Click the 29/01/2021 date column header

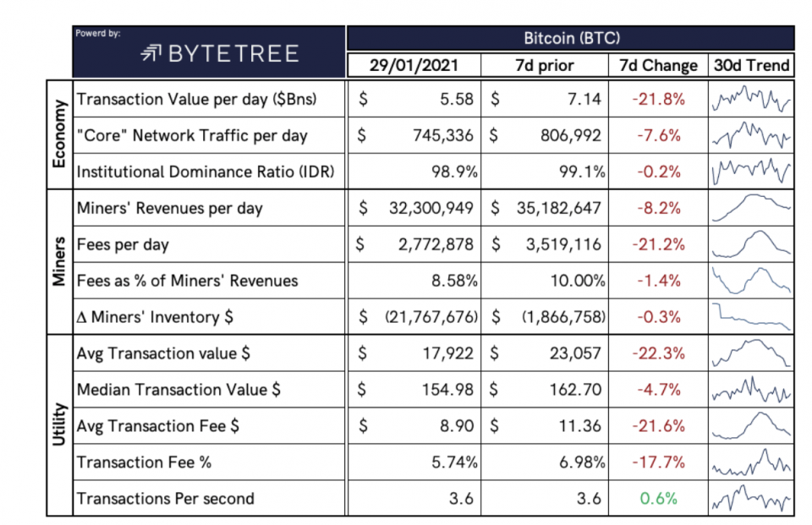coord(414,65)
